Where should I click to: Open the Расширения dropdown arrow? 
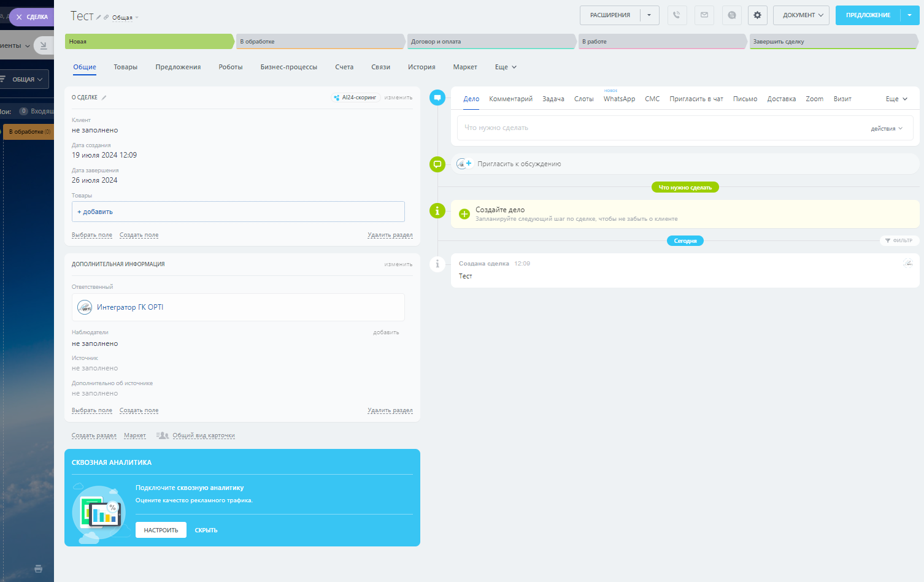(649, 15)
